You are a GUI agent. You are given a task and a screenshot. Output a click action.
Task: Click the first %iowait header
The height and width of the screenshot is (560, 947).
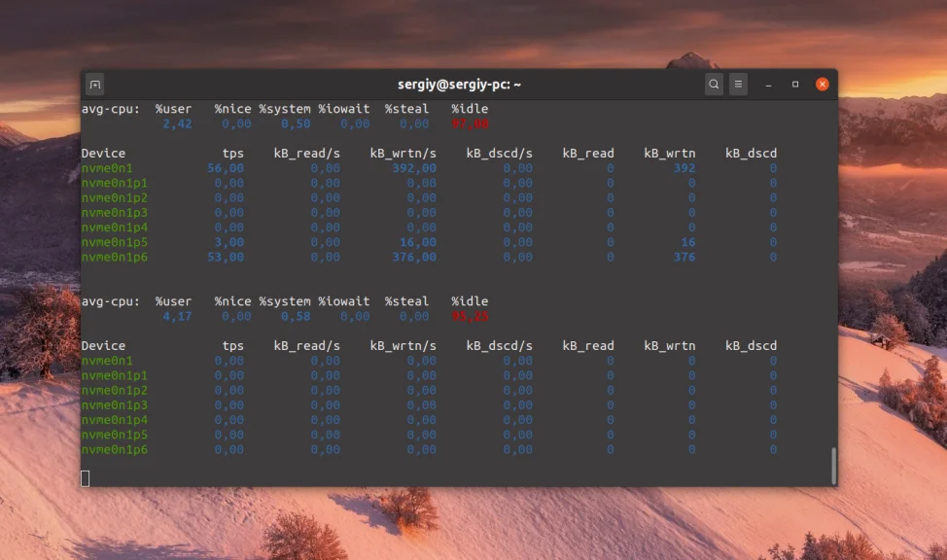coord(343,109)
